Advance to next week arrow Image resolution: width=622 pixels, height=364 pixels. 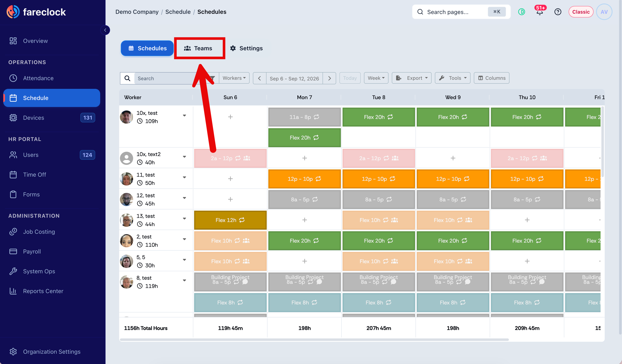pos(330,78)
